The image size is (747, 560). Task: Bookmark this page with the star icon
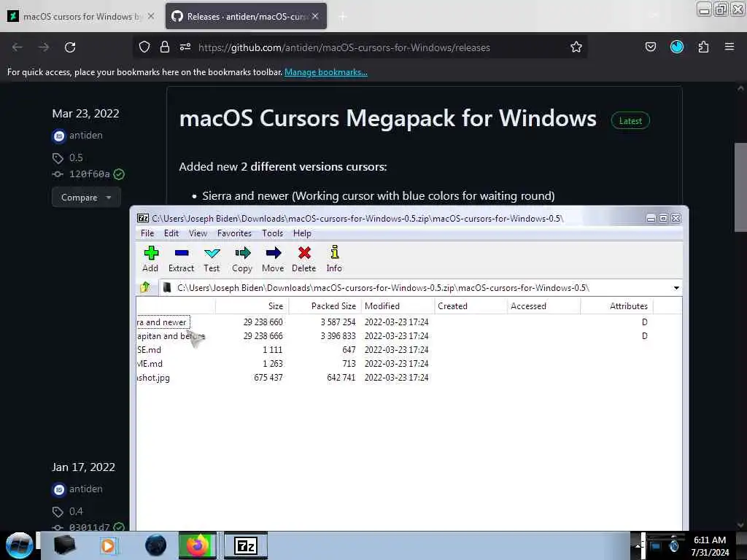(576, 47)
